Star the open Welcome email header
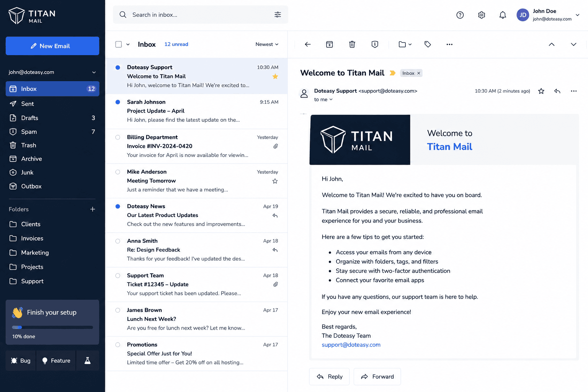Viewport: 588px width, 392px height. 541,91
